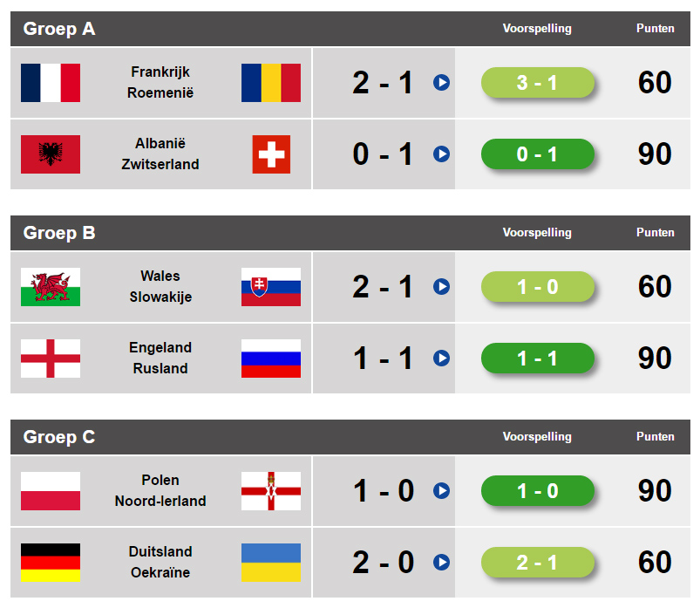Click the Albania flag icon

51,154
